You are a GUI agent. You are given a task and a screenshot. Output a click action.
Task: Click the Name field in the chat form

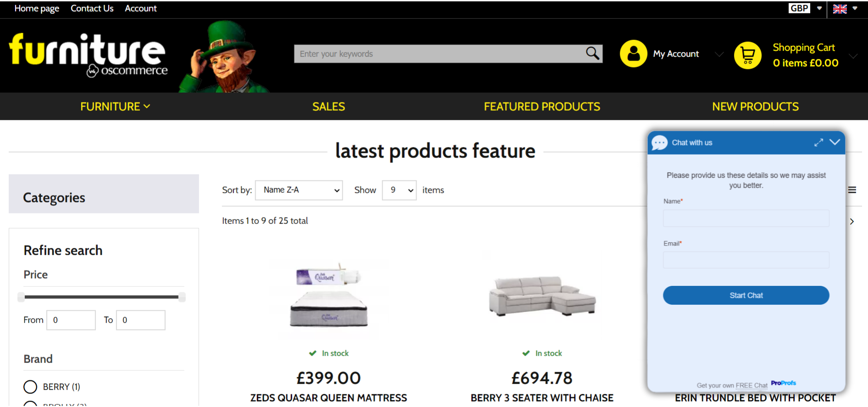(x=746, y=218)
